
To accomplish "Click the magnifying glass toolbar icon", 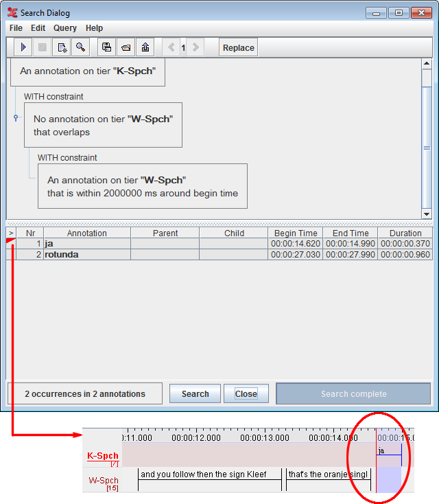I will (x=81, y=47).
